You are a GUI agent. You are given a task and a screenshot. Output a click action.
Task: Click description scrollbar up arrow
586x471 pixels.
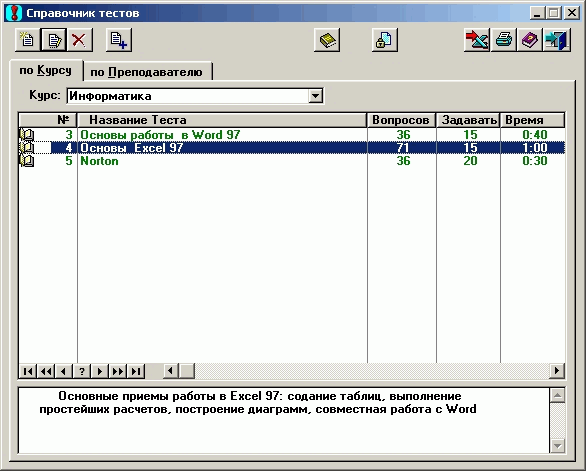(x=558, y=395)
